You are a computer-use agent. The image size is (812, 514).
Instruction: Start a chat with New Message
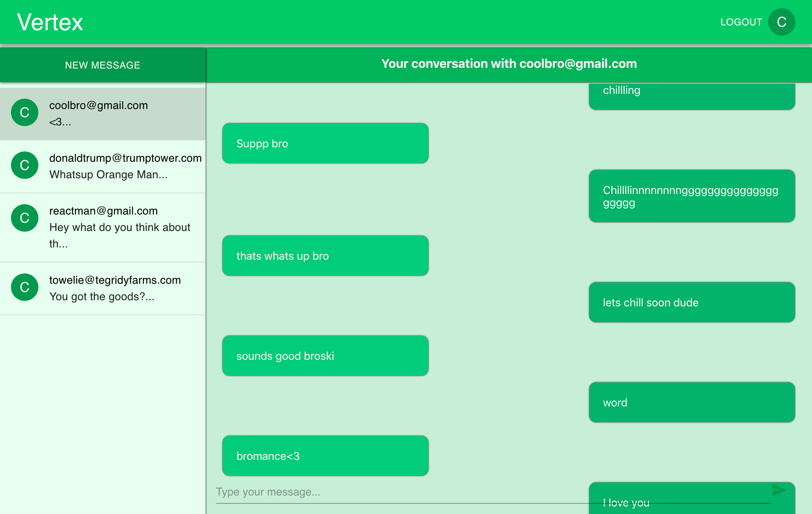coord(102,65)
